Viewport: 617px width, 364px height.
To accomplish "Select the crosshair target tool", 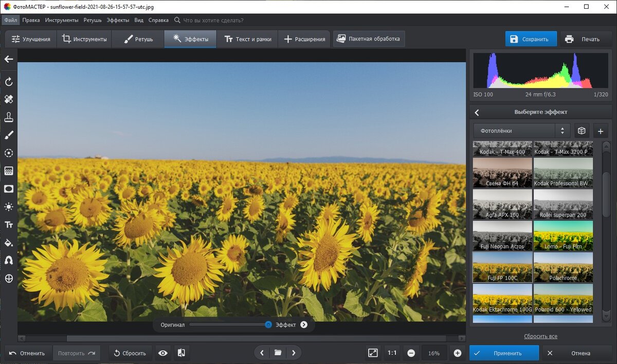I will point(9,278).
